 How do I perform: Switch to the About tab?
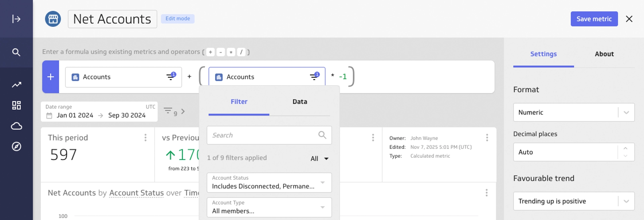click(x=604, y=54)
